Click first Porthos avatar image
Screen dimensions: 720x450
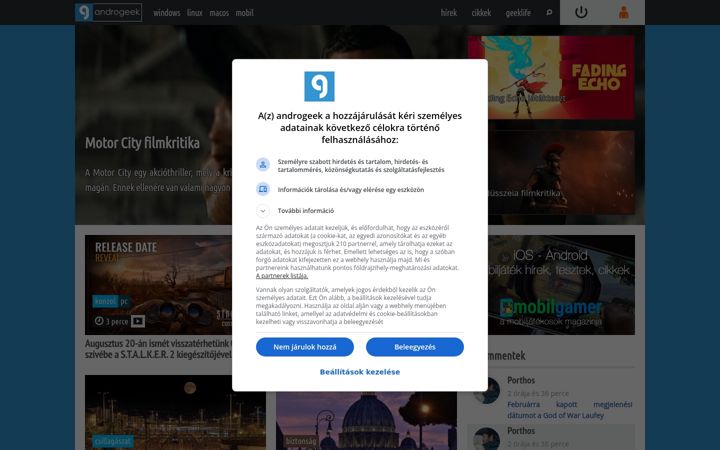coord(486,390)
